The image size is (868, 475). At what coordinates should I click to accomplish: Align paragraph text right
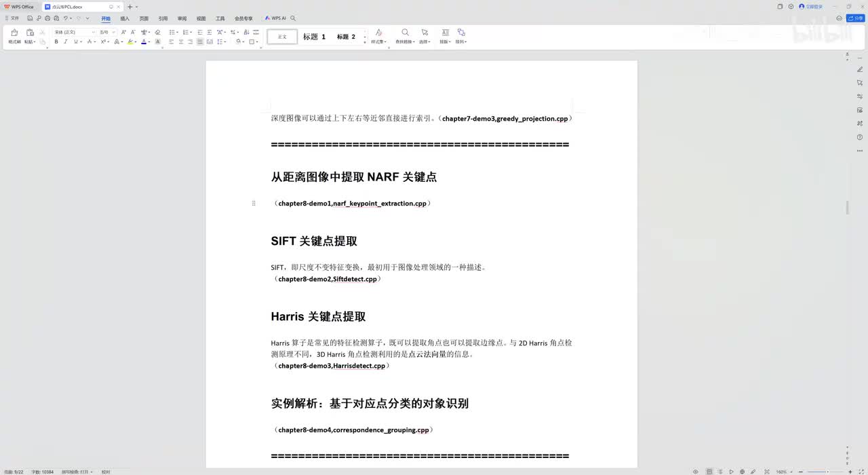pyautogui.click(x=191, y=41)
